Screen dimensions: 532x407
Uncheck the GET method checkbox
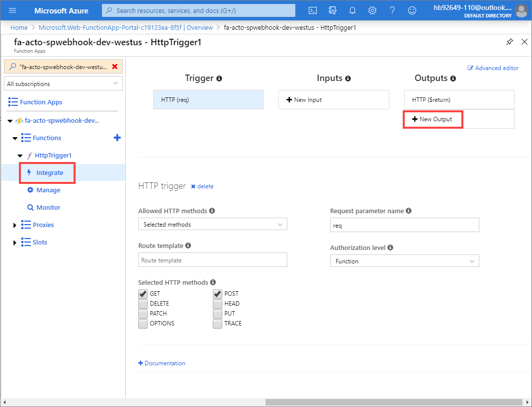click(x=143, y=294)
